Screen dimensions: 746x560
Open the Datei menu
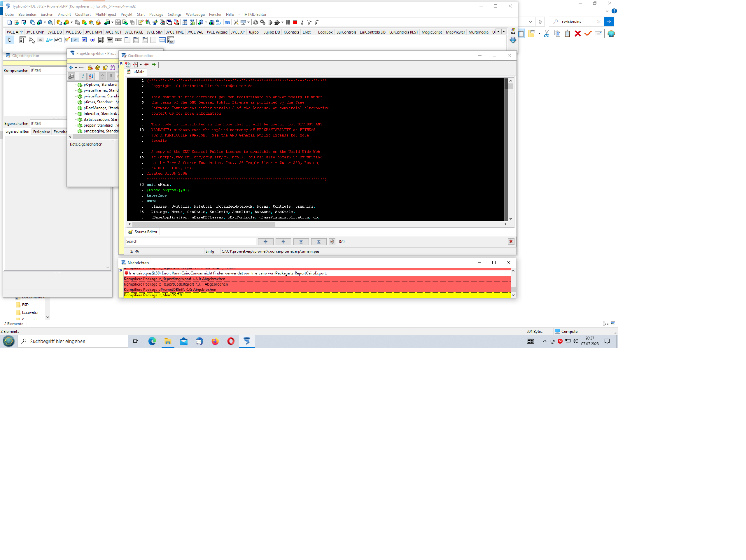pos(9,15)
